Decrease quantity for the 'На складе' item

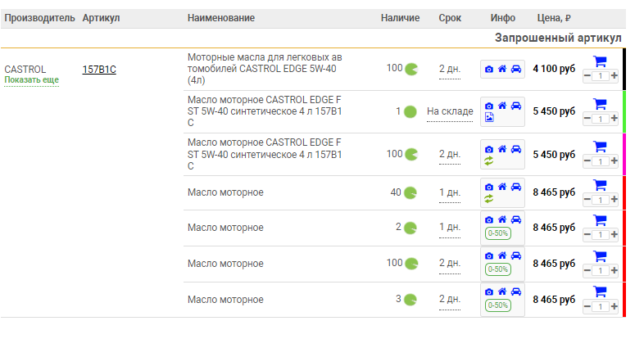[x=587, y=119]
